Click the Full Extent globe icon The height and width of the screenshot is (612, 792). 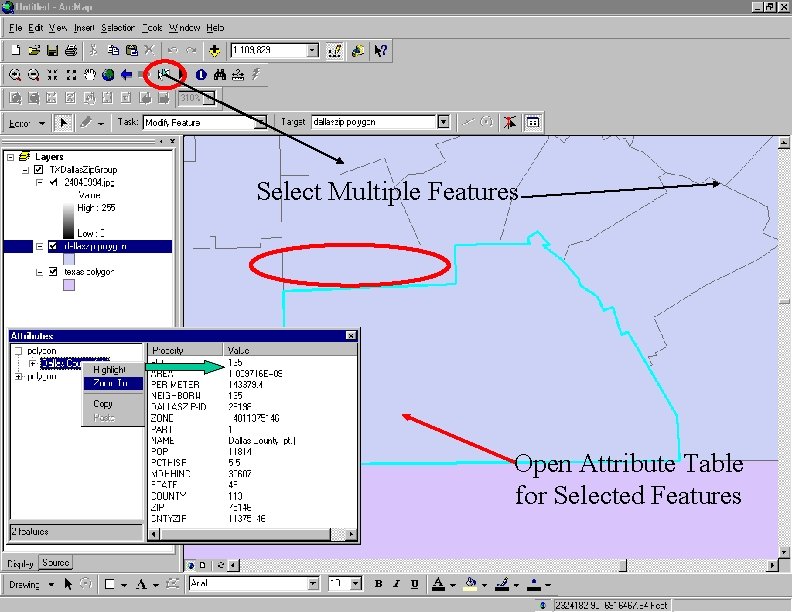[x=107, y=73]
